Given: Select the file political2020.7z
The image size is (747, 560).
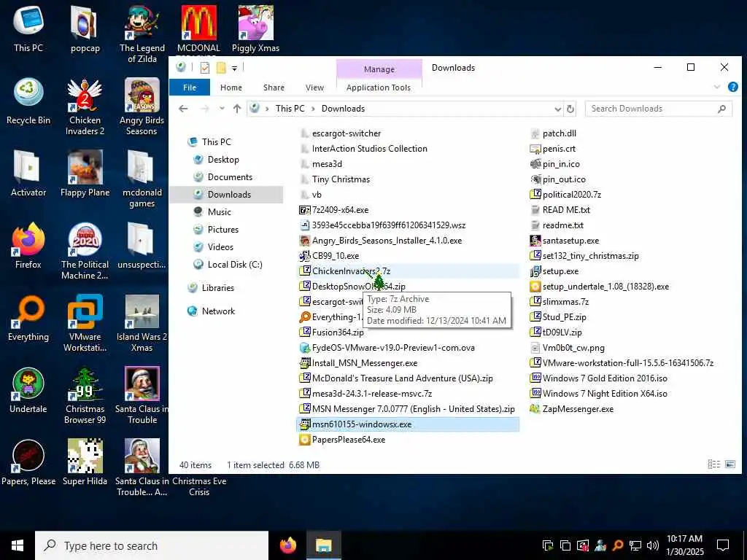Looking at the screenshot, I should [572, 195].
